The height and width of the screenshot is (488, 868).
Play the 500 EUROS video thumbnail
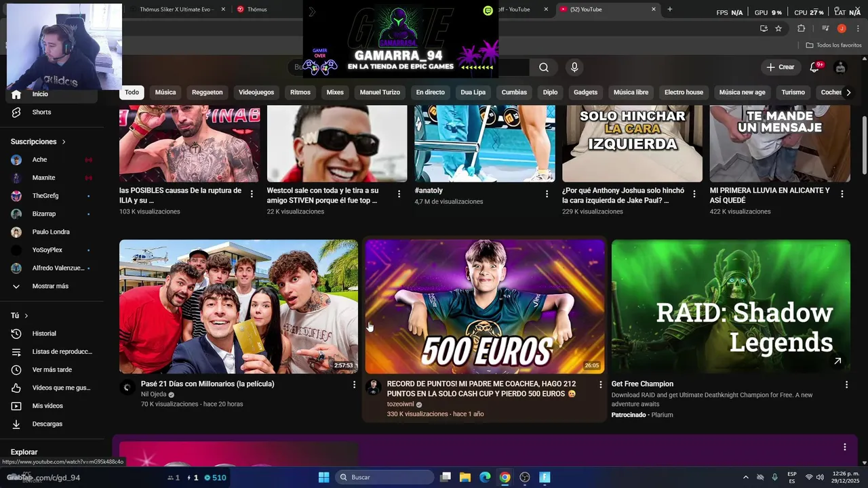[485, 306]
